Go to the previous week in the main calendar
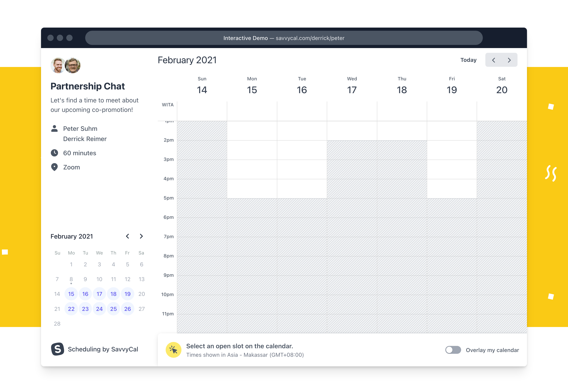The height and width of the screenshot is (392, 568). (x=493, y=60)
